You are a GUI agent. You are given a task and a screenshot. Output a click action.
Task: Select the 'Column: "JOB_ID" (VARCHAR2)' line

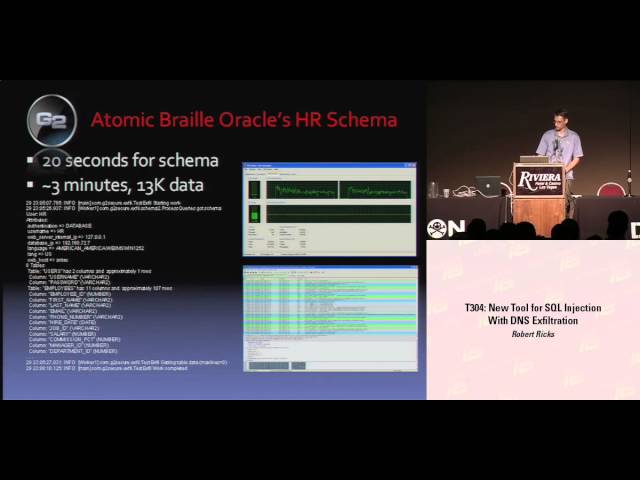(64, 328)
